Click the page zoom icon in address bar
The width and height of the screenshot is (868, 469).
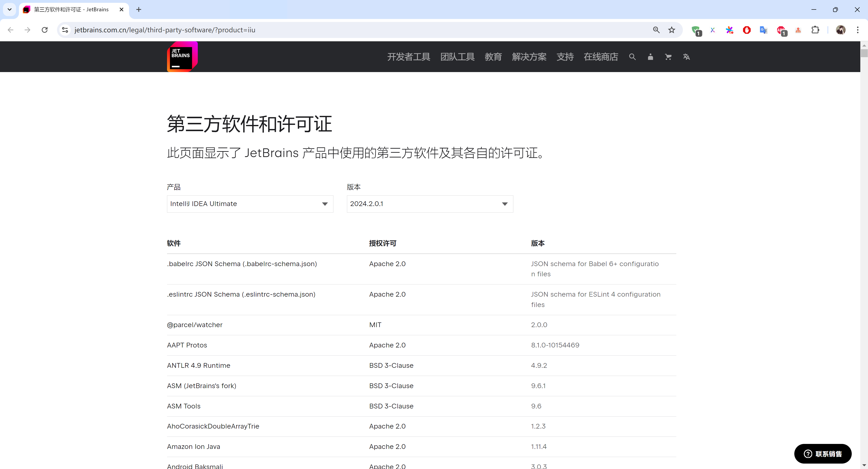(x=656, y=30)
